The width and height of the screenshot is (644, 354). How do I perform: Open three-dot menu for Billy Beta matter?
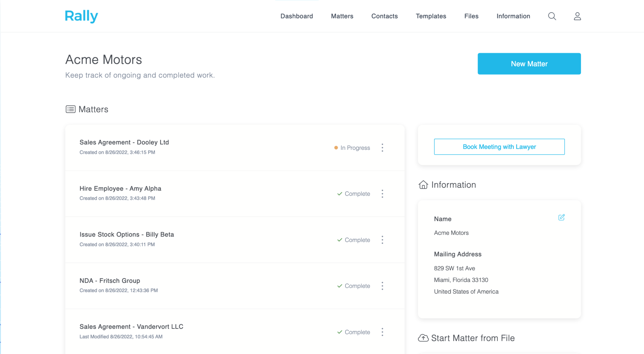pos(382,240)
